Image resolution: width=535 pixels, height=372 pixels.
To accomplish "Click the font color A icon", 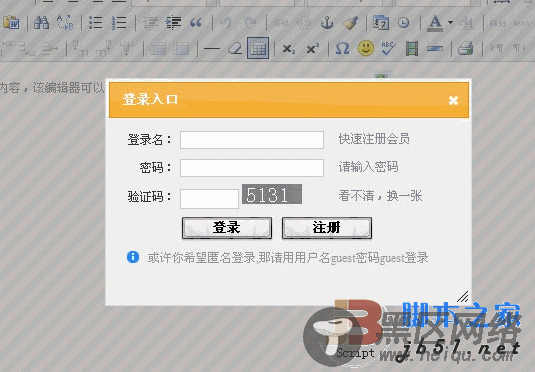I will tap(435, 23).
